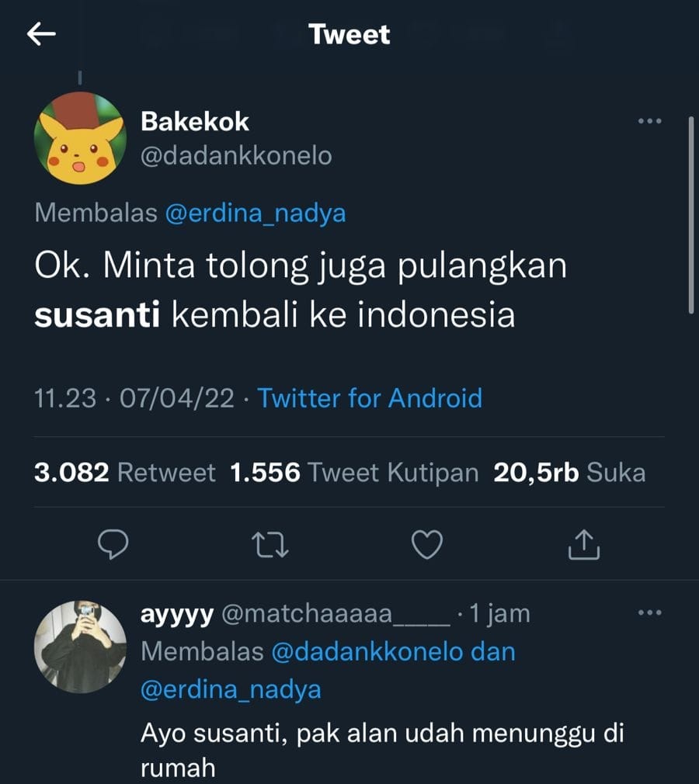Open more options on ayyyy's reply
This screenshot has height=784, width=699.
tap(649, 613)
